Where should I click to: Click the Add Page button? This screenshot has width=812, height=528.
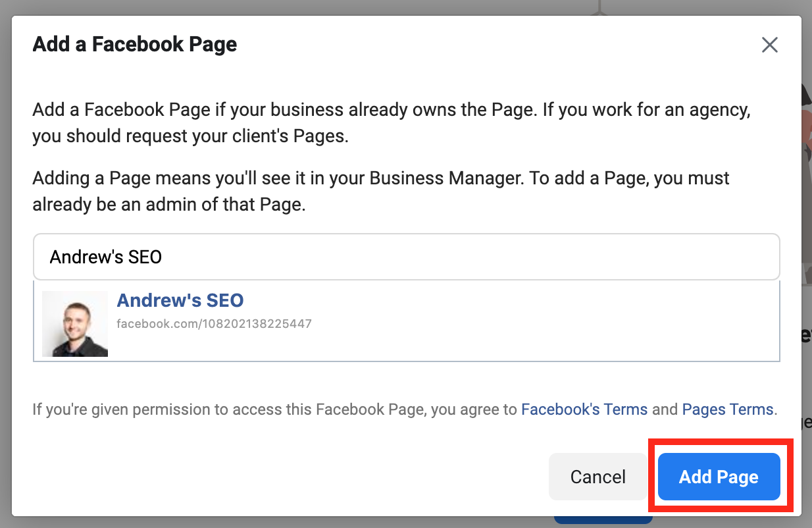(719, 477)
